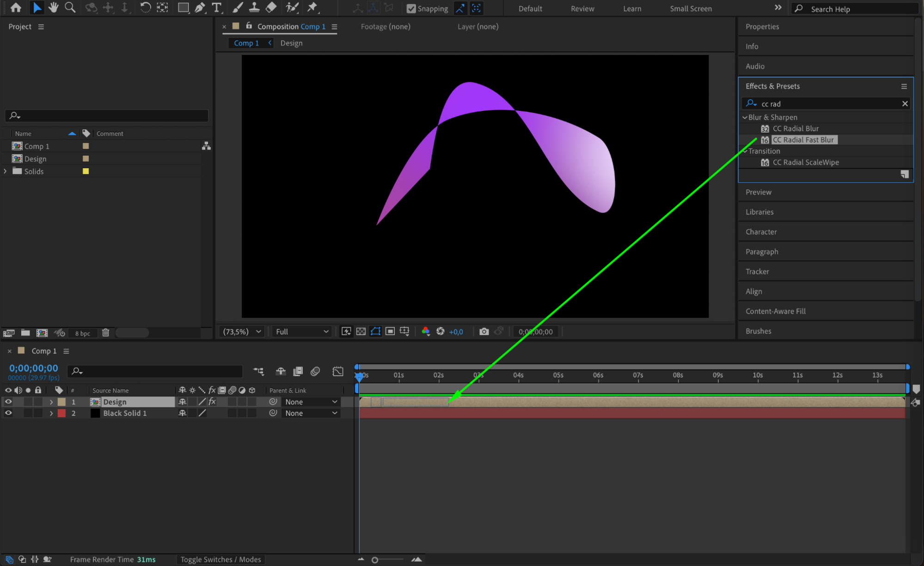Select CC Radial Blur effect
Image resolution: width=924 pixels, height=566 pixels.
[x=795, y=128]
